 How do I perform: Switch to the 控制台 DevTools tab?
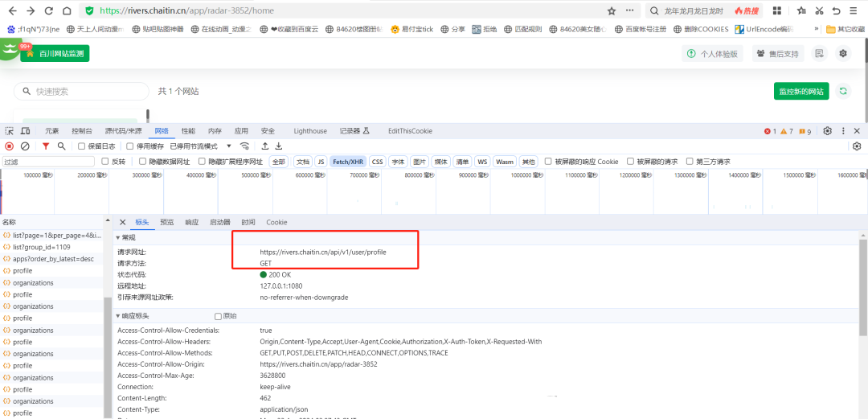[82, 131]
